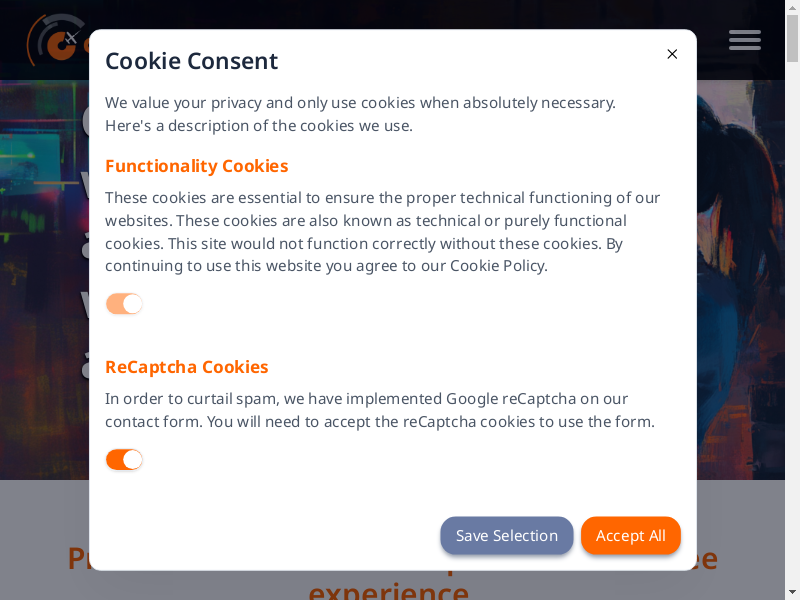Click the Google reCaptcha description text
Screen dimensions: 800x600
coord(380,410)
